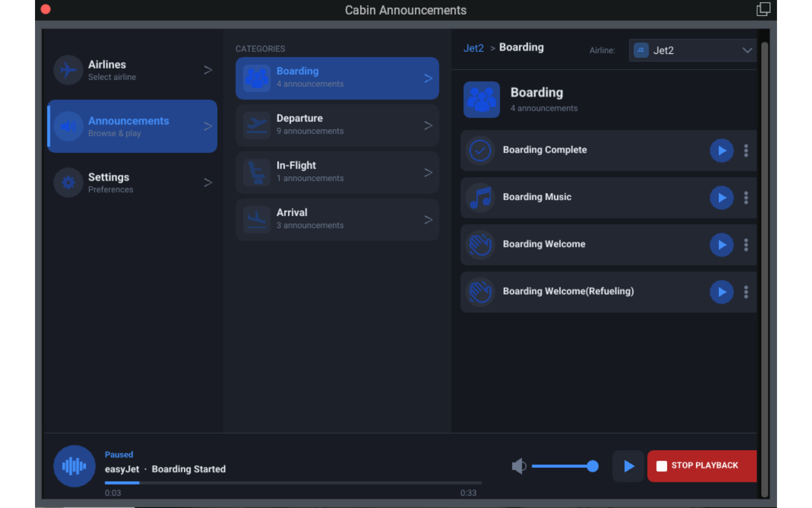
Task: Open the Airline dropdown showing Jet2
Action: coord(693,50)
